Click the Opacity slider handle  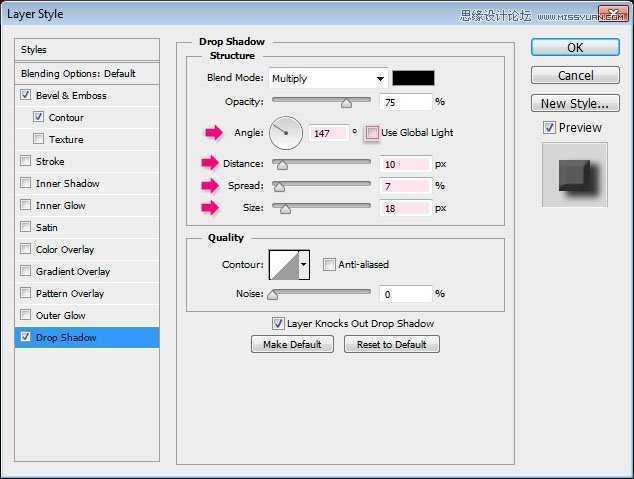pos(346,103)
